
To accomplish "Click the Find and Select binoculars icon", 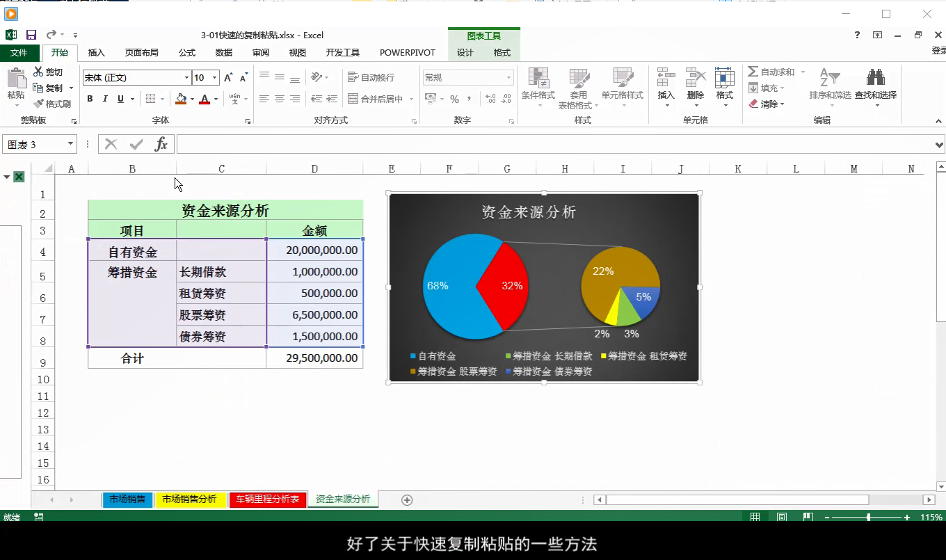I will pos(875,77).
